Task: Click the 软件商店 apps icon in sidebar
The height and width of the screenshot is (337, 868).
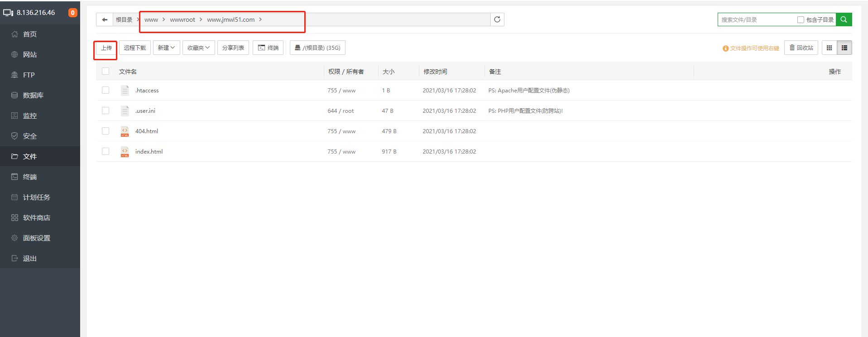Action: tap(14, 217)
